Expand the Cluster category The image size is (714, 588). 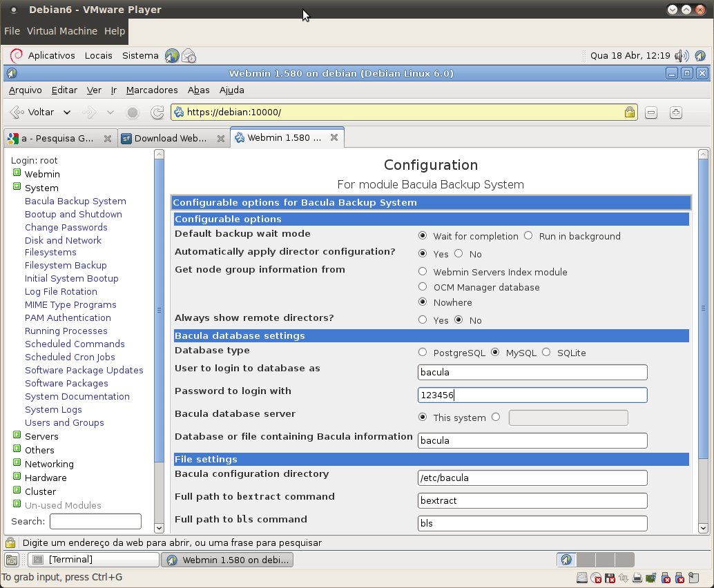click(17, 490)
